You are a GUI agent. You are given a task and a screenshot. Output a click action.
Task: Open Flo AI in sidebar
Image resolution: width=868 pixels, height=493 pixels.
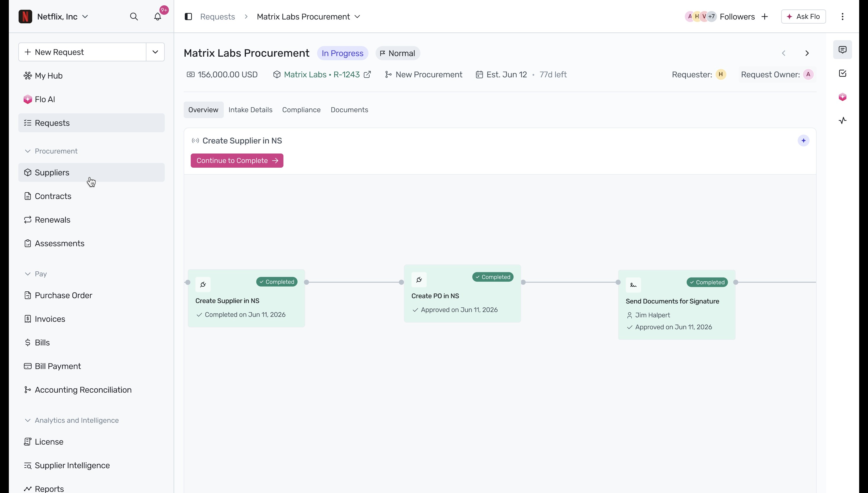tap(92, 99)
